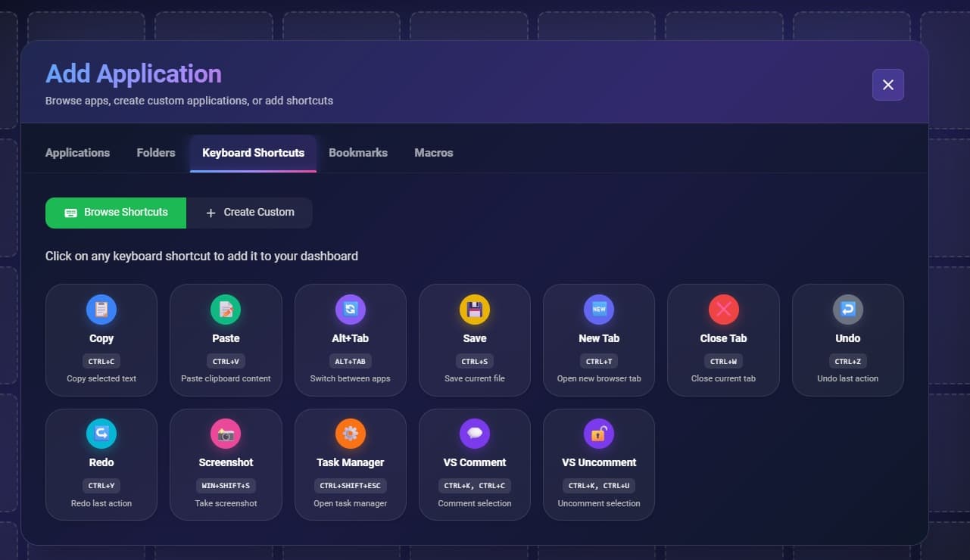Click the Browse Shortcuts button
The height and width of the screenshot is (560, 970).
(x=116, y=213)
